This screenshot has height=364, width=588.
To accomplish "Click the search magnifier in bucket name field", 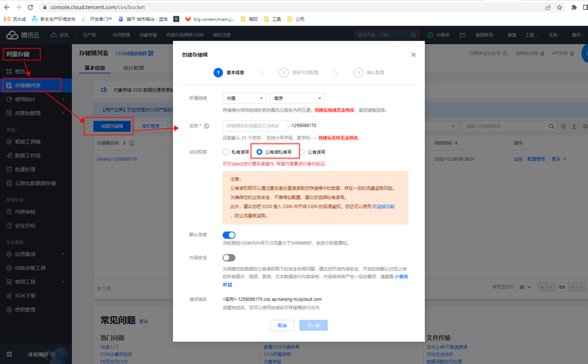I will point(551,127).
